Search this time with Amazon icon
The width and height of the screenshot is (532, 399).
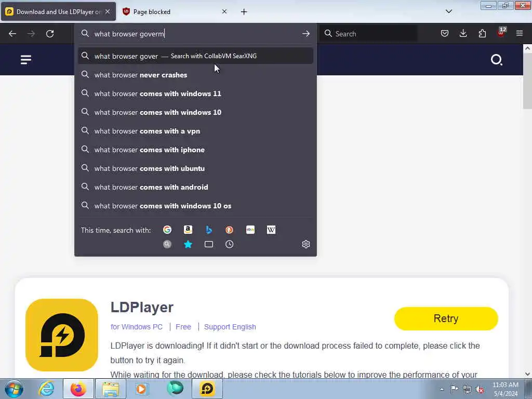(188, 230)
